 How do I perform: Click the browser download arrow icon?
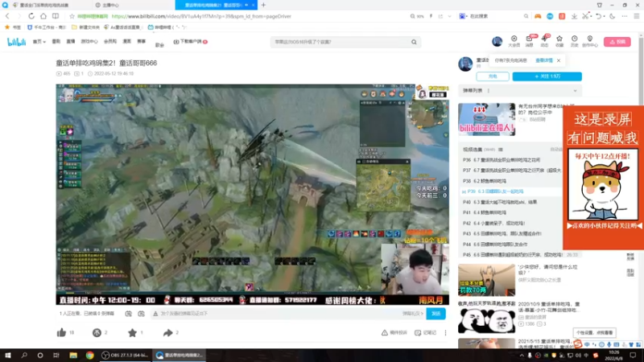coord(574,16)
